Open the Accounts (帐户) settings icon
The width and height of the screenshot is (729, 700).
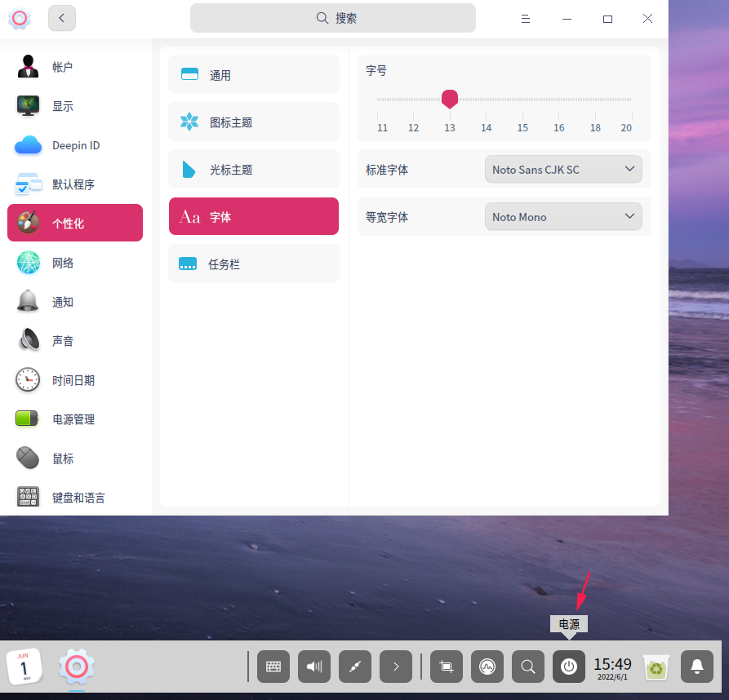[x=28, y=67]
